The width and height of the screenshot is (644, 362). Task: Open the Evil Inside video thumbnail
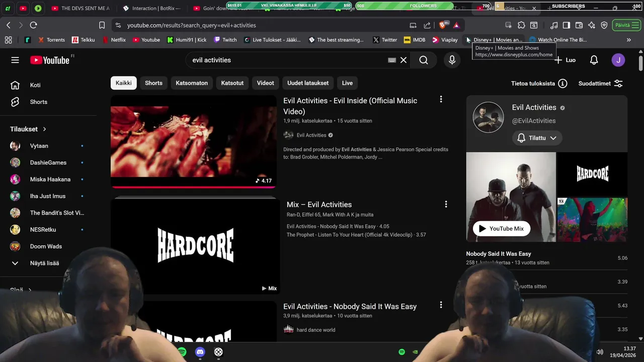194,141
